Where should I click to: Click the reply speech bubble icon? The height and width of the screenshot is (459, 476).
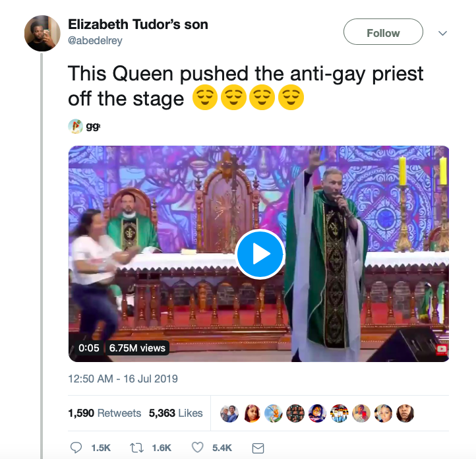pos(76,448)
